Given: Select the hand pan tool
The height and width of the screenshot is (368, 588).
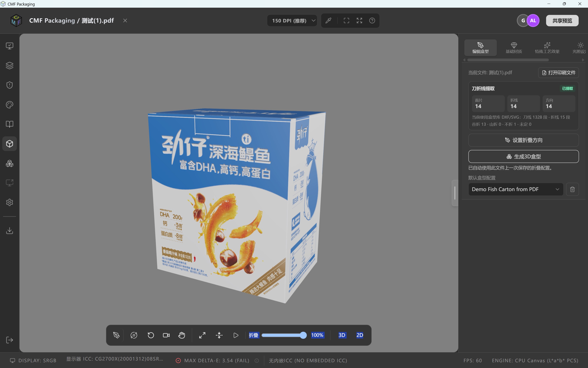Looking at the screenshot, I should (x=181, y=335).
